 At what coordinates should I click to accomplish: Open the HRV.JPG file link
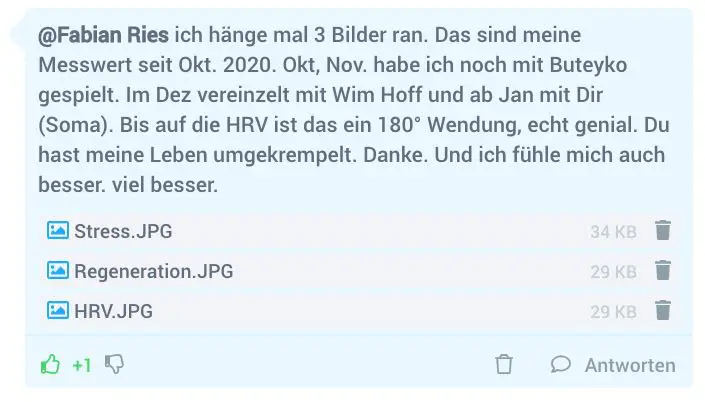point(113,311)
